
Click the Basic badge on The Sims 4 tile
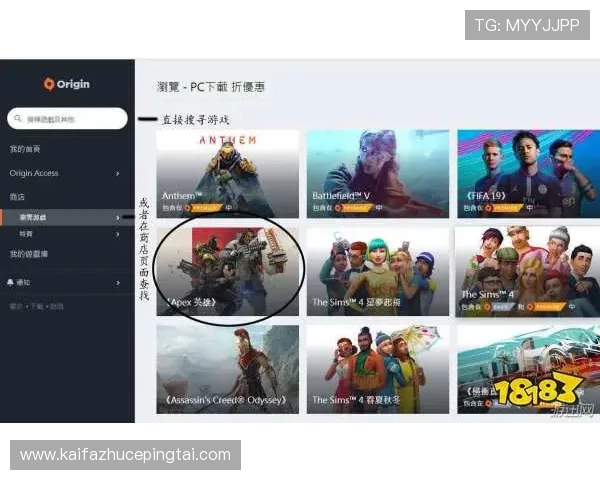pyautogui.click(x=499, y=307)
